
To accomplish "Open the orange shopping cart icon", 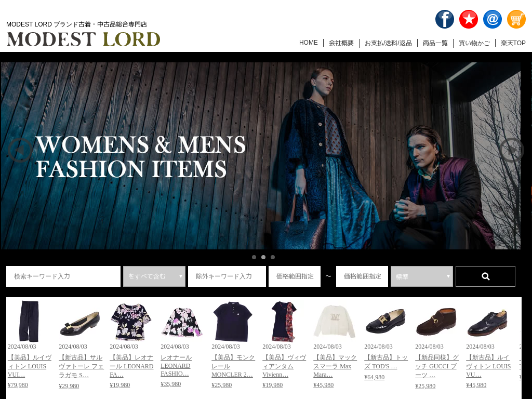I will (516, 19).
